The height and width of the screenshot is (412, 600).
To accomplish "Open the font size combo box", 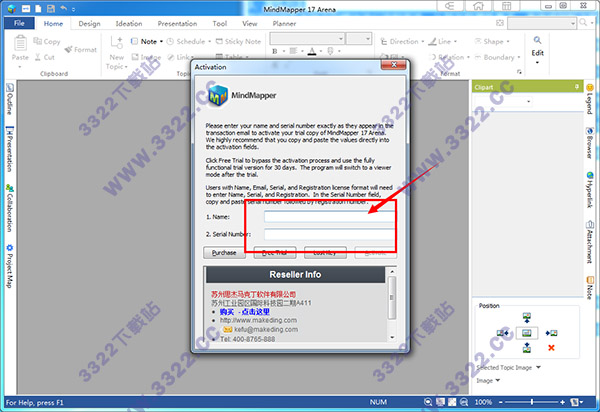I will click(x=359, y=39).
